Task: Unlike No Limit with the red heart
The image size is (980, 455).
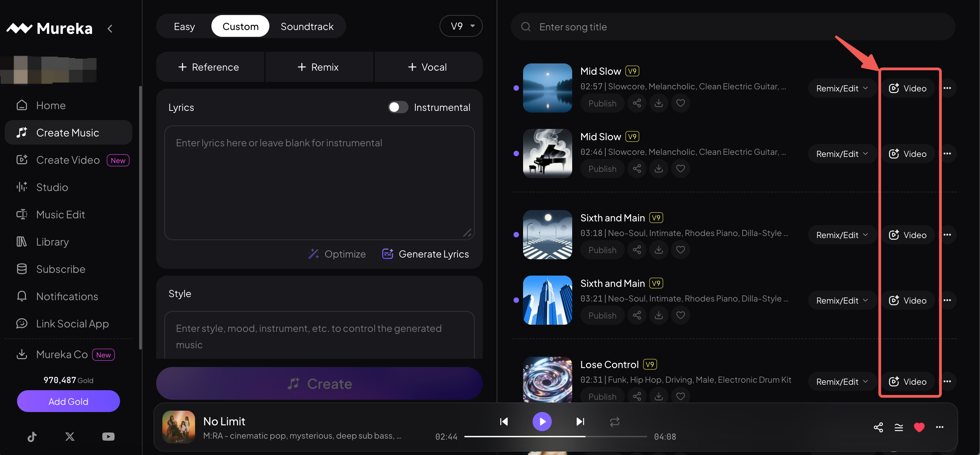Action: (919, 427)
